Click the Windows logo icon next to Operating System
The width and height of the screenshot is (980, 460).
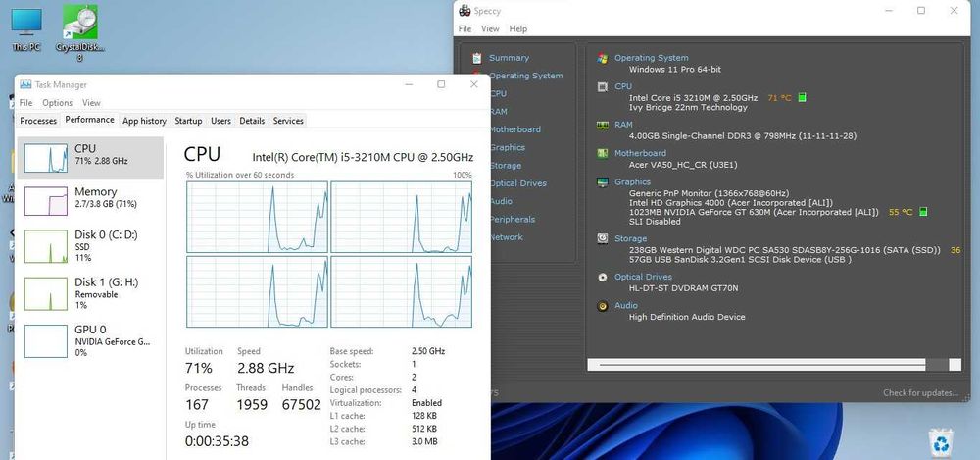click(603, 58)
